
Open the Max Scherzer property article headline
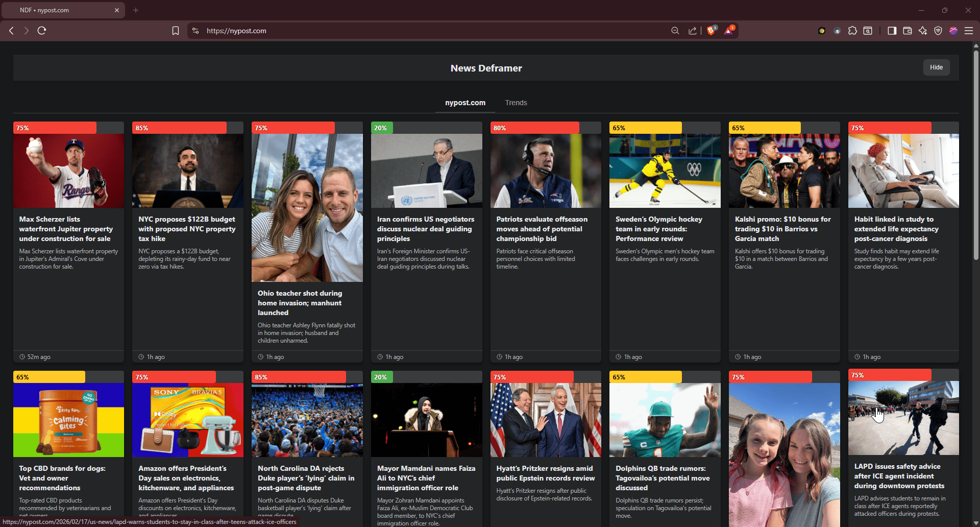65,229
